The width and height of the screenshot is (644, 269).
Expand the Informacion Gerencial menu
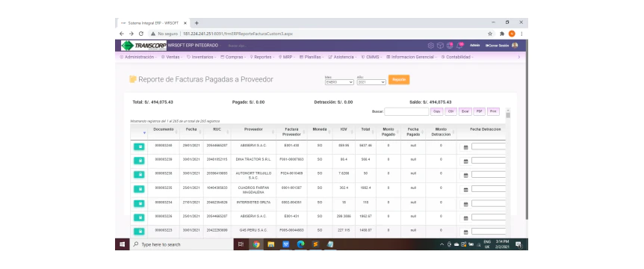coord(412,57)
